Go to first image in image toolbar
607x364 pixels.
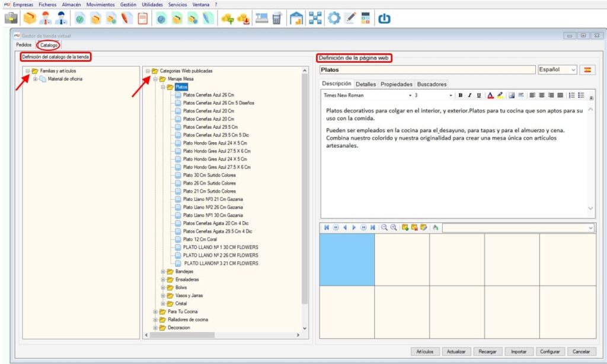[327, 228]
